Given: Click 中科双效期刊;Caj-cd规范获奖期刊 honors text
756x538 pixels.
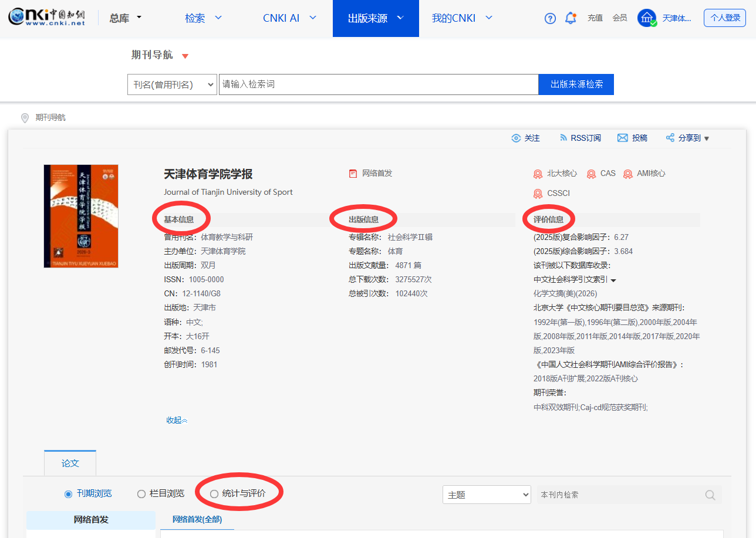Looking at the screenshot, I should click(x=590, y=407).
